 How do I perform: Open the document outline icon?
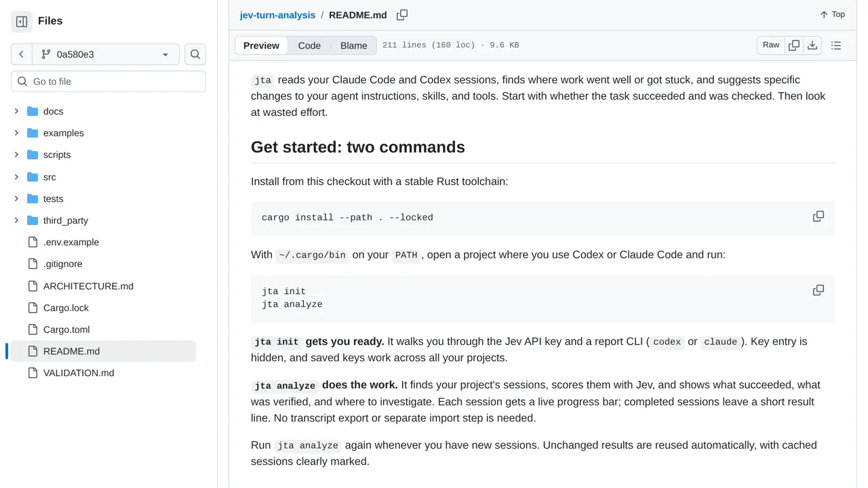tap(836, 45)
